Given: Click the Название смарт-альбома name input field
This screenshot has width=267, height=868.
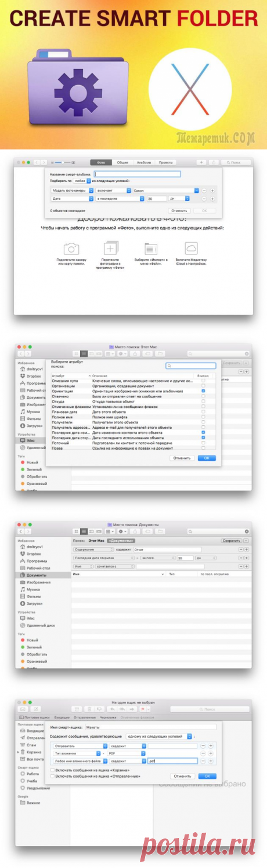Looking at the screenshot, I should pos(138,174).
